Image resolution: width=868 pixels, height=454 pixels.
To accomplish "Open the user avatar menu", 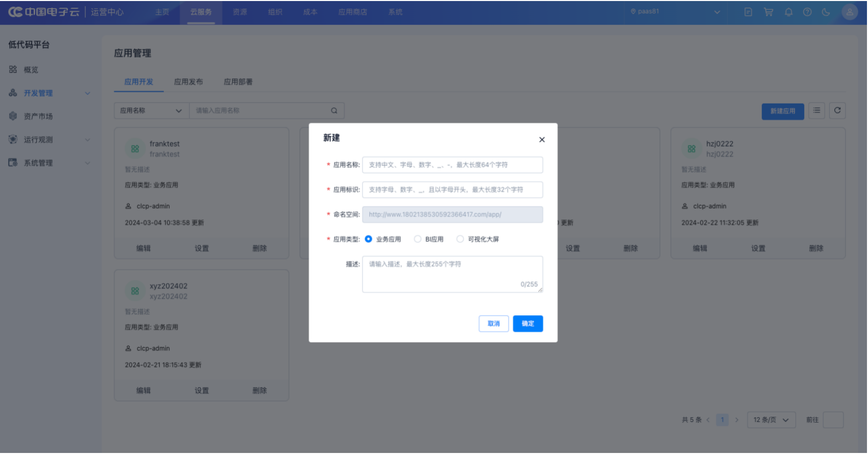I will (850, 12).
